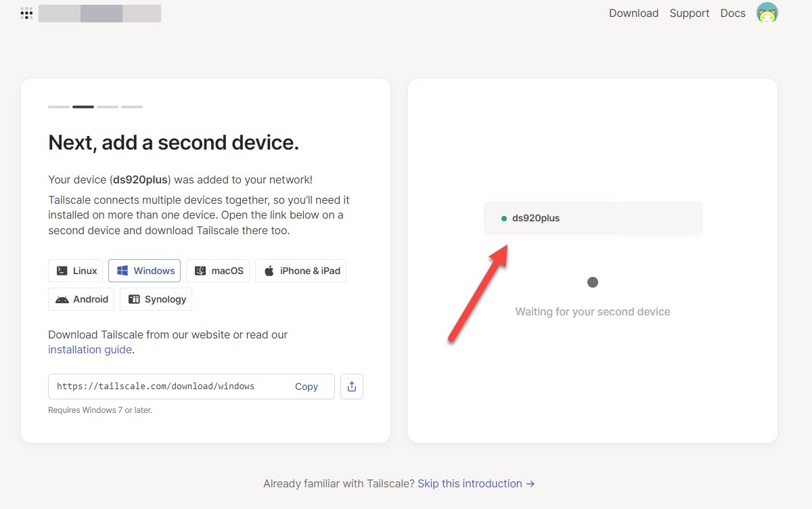This screenshot has width=812, height=509.
Task: Click the 'Next, add a second device.' heading
Action: pos(173,142)
